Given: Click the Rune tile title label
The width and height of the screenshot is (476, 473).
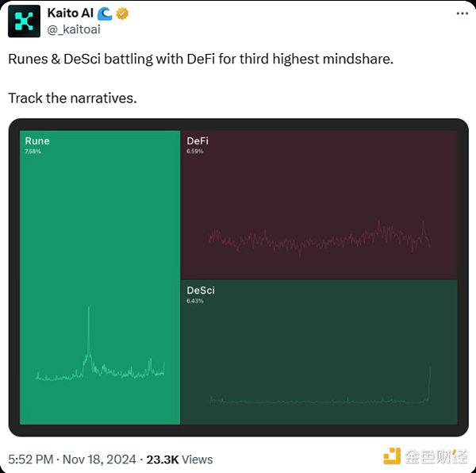Looking at the screenshot, I should coord(37,140).
